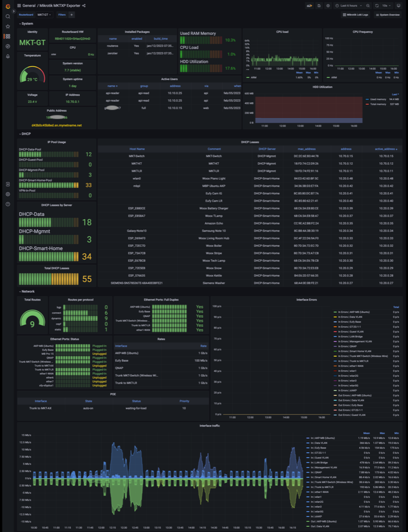Click General in the breadcrumb
This screenshot has height=532, width=408.
pyautogui.click(x=29, y=6)
